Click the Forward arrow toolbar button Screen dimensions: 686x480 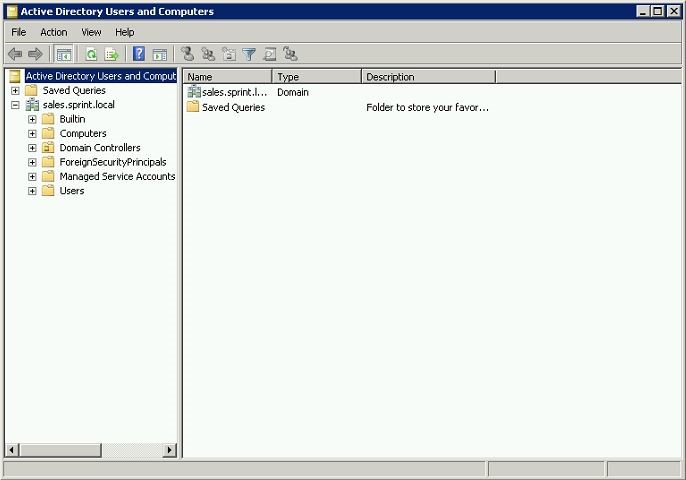tap(35, 54)
